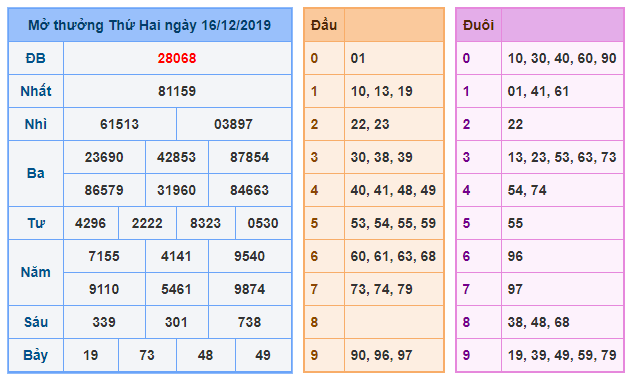Select first prize number 81159
The image size is (634, 382).
point(177,91)
